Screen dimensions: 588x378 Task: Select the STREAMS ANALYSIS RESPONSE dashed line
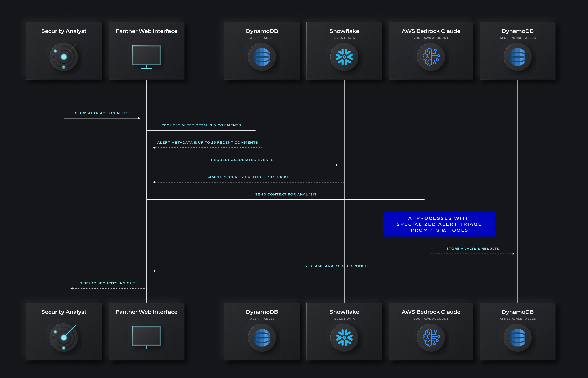pyautogui.click(x=336, y=271)
